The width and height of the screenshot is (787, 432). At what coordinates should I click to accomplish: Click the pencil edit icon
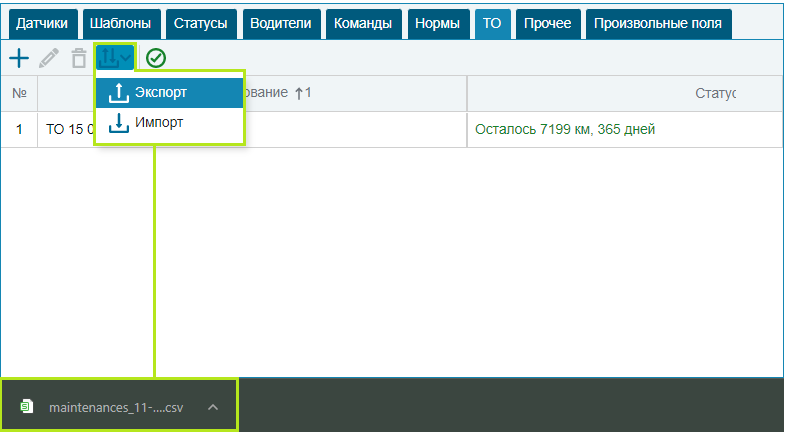click(x=49, y=59)
